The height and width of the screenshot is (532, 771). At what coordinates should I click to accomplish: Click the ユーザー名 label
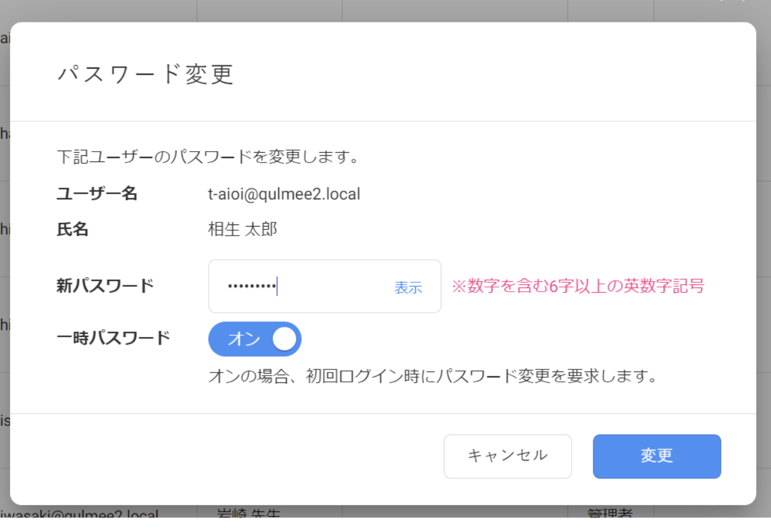point(97,193)
